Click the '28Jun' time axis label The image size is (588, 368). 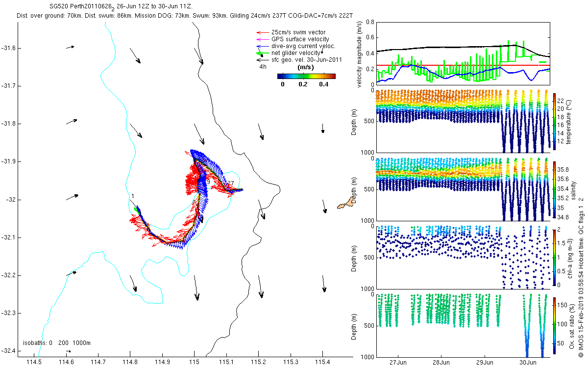click(x=441, y=363)
